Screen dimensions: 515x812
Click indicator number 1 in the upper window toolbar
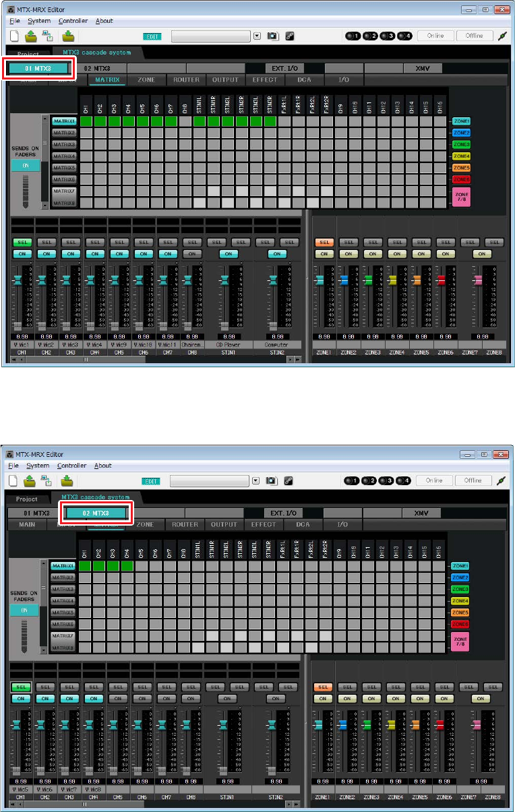pos(353,36)
